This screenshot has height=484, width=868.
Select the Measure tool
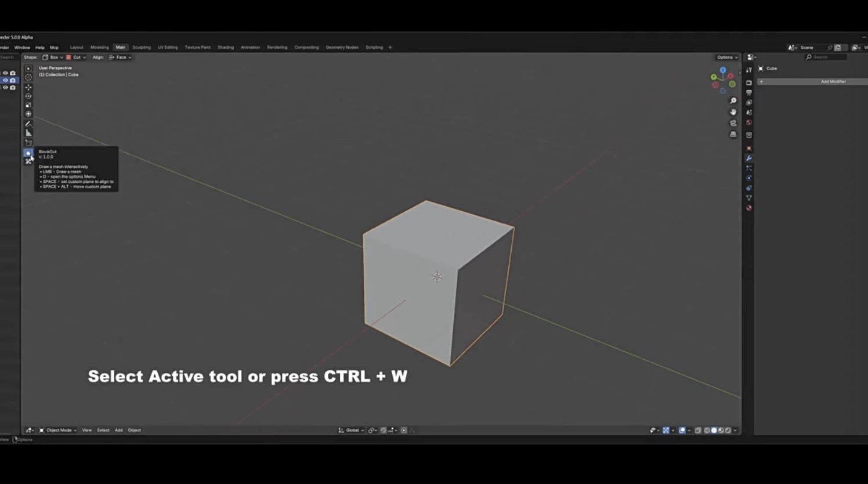[x=28, y=133]
